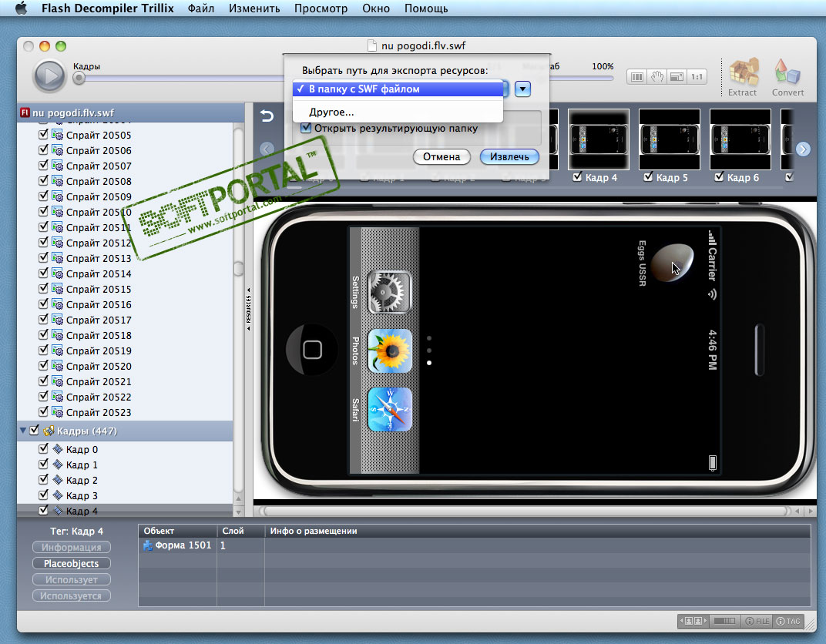The width and height of the screenshot is (826, 644).
Task: Uncheck Спрайт 20520 checkbox
Action: pyautogui.click(x=43, y=365)
